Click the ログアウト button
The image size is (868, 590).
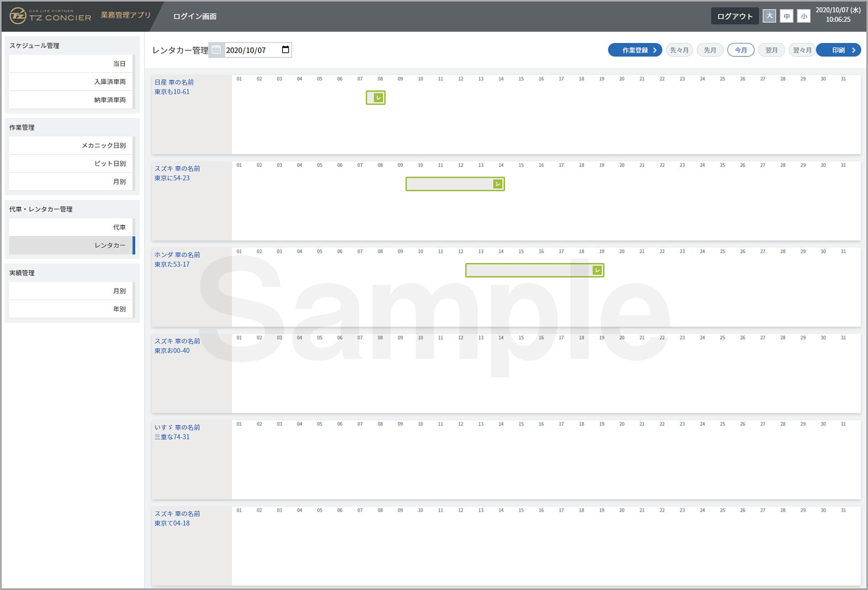(734, 16)
